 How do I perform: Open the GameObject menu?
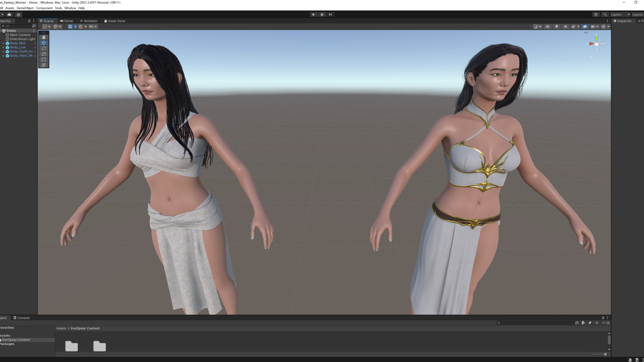[x=25, y=8]
